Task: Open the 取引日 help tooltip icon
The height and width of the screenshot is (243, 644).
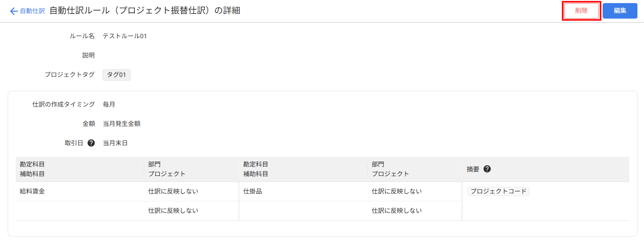Action: (91, 143)
